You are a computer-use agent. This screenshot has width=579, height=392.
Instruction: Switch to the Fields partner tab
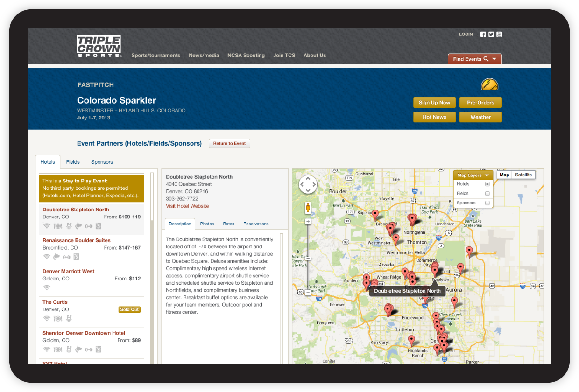coord(73,162)
